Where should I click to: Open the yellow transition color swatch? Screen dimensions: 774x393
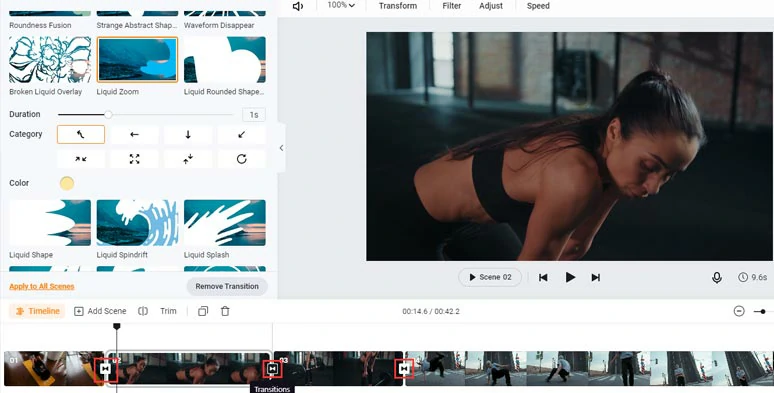[x=67, y=184]
